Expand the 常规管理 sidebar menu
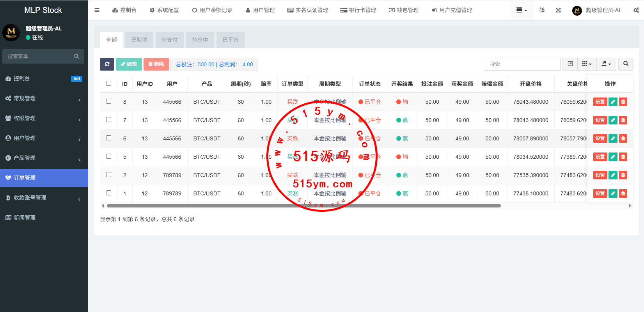Viewport: 644px width, 312px height. 44,98
